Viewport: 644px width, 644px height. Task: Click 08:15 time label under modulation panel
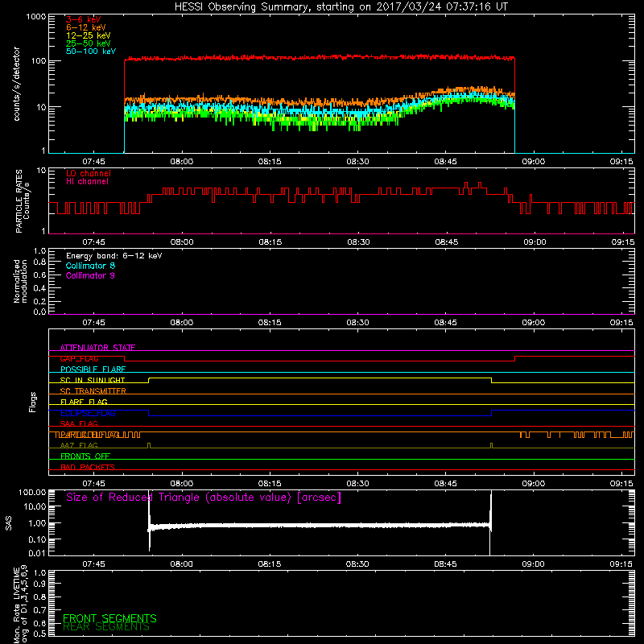(x=270, y=323)
